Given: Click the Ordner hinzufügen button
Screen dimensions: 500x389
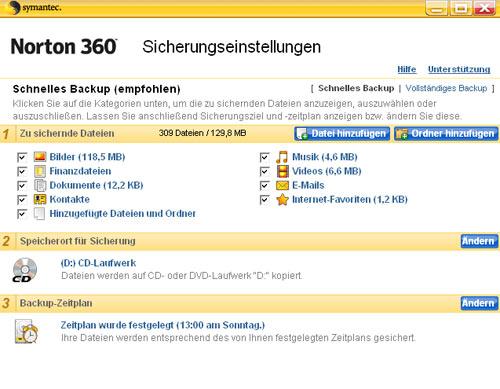Looking at the screenshot, I should [x=446, y=134].
